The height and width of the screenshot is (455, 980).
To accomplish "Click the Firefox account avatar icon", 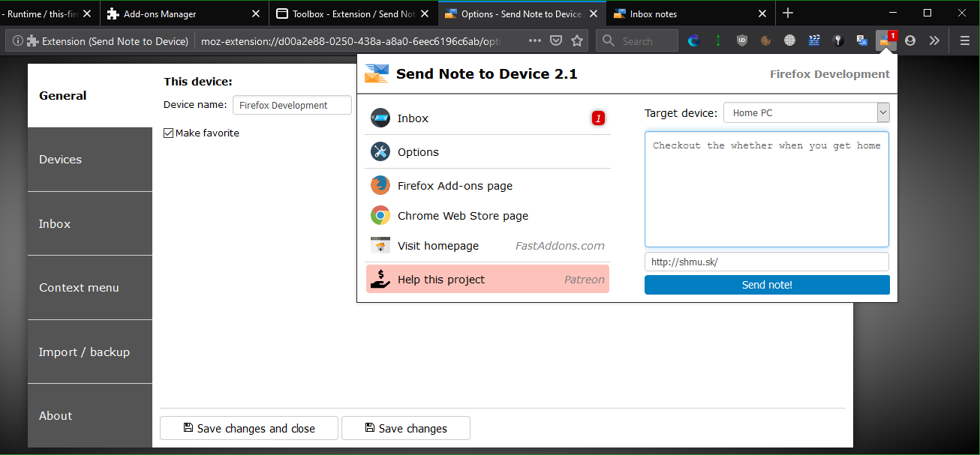I will pos(910,40).
